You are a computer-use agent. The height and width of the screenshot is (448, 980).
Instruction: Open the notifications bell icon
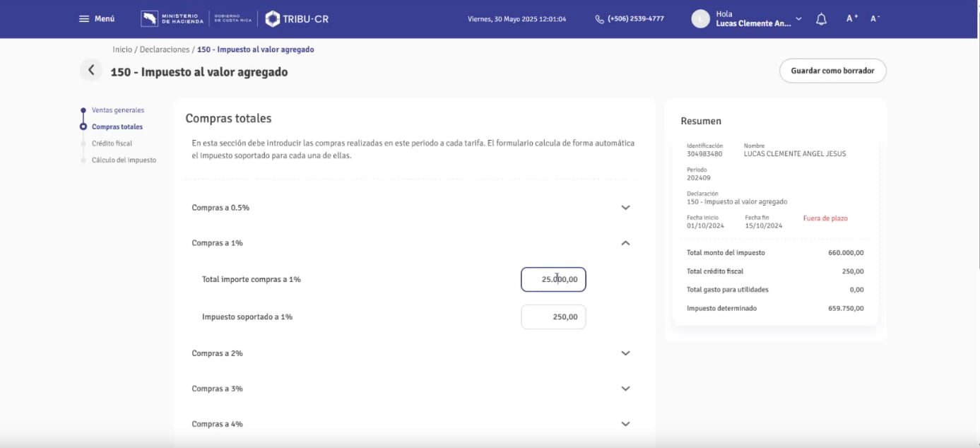pyautogui.click(x=820, y=18)
